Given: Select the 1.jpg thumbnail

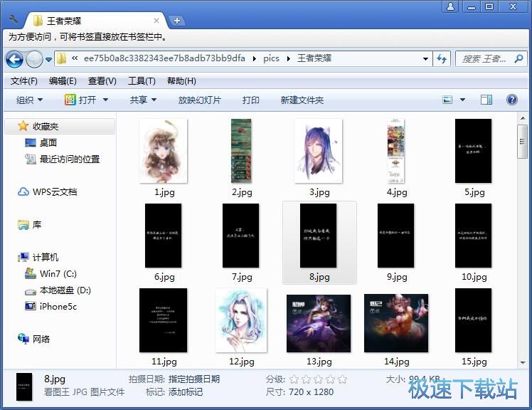Looking at the screenshot, I should point(164,151).
